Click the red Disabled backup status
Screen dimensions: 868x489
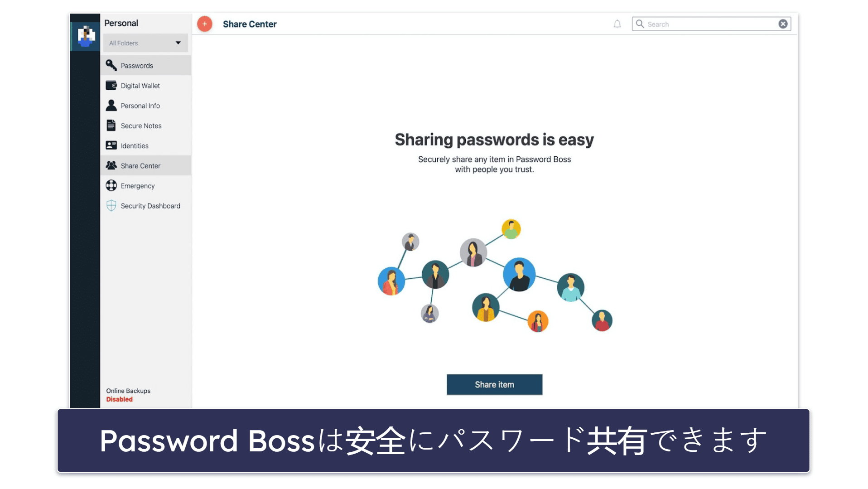pyautogui.click(x=119, y=399)
